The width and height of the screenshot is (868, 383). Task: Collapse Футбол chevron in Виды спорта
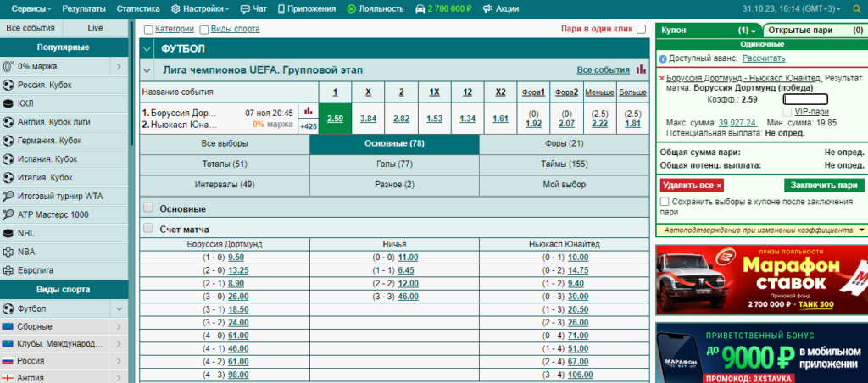click(119, 308)
